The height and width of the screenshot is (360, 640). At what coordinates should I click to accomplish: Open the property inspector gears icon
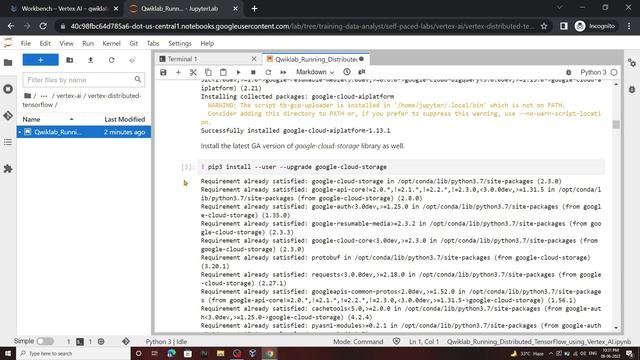pyautogui.click(x=632, y=63)
